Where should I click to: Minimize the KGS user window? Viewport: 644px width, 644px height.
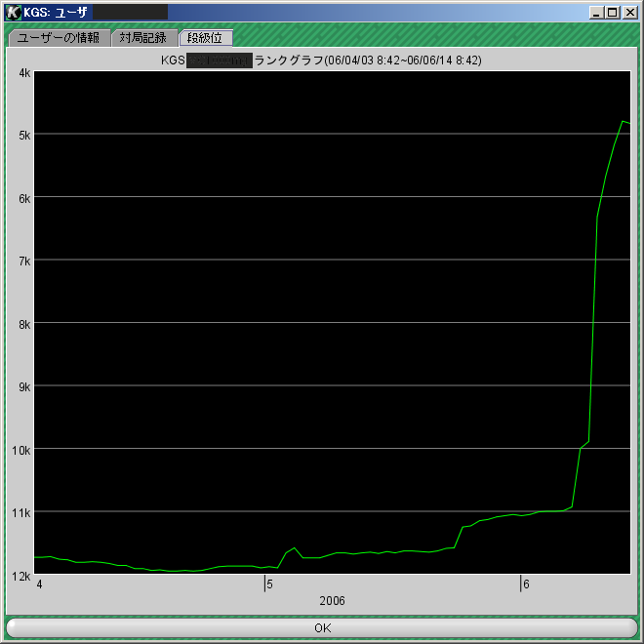pyautogui.click(x=597, y=12)
